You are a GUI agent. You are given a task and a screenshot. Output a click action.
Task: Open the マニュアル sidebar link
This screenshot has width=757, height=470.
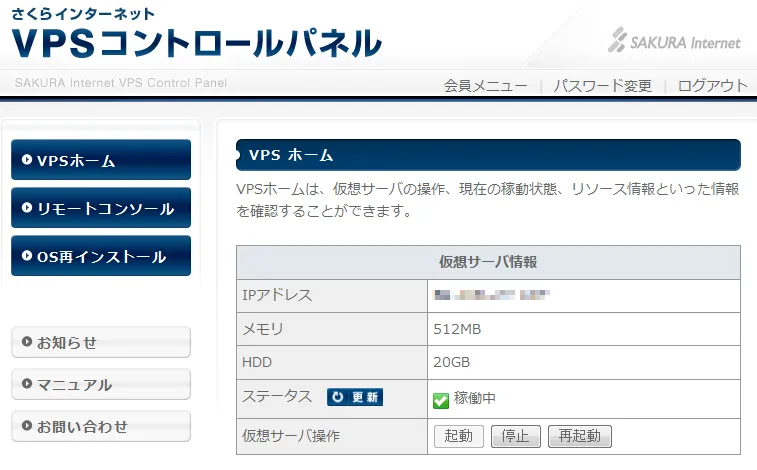[101, 384]
